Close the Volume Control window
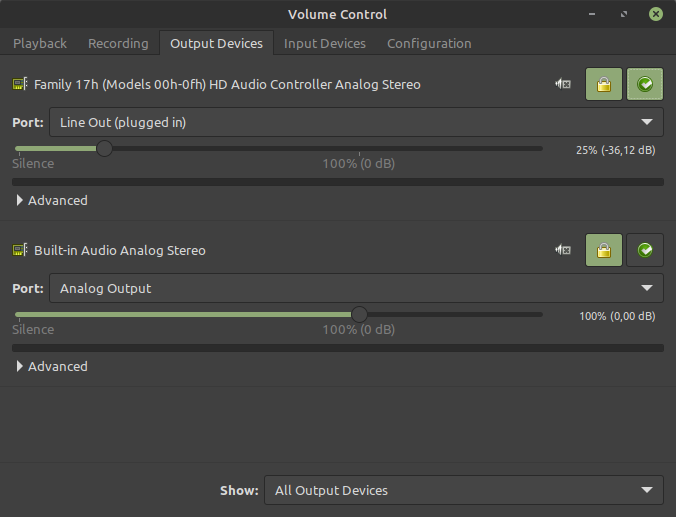The image size is (676, 517). click(656, 14)
